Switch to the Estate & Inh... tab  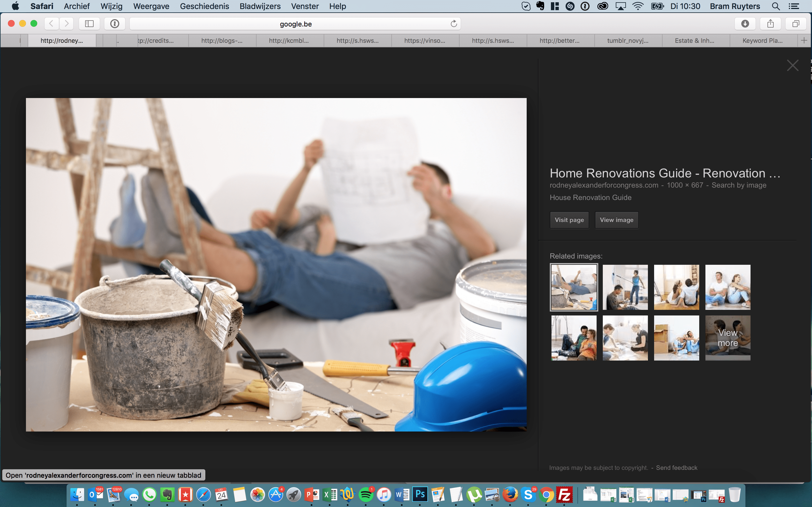click(694, 41)
